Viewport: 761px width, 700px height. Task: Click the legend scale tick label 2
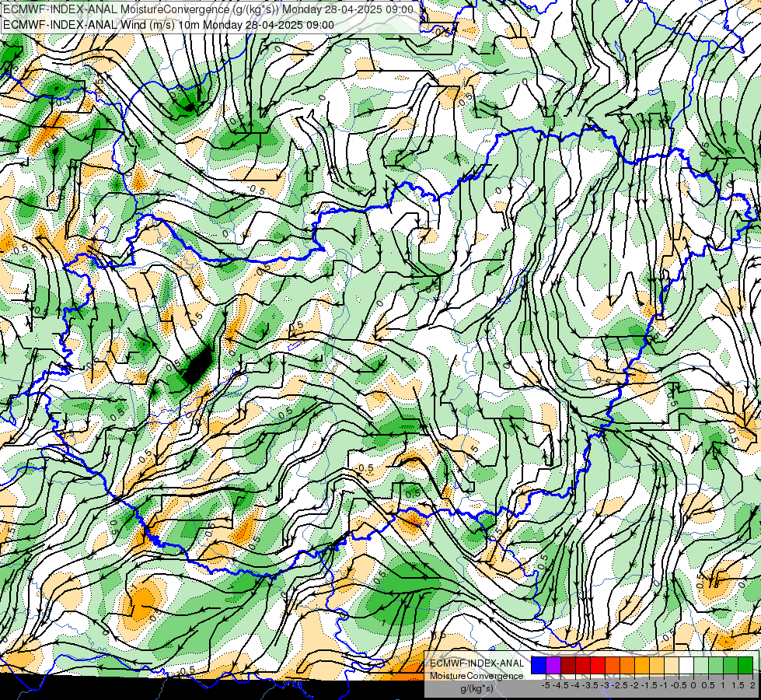pos(752,685)
